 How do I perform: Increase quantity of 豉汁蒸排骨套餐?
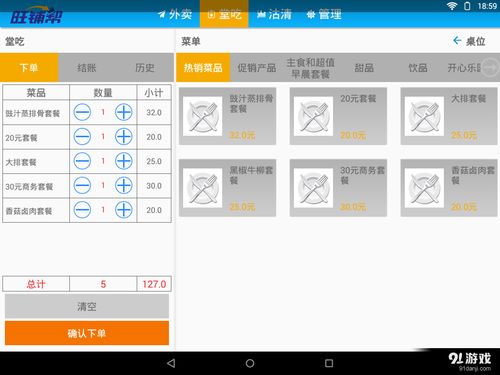(124, 112)
